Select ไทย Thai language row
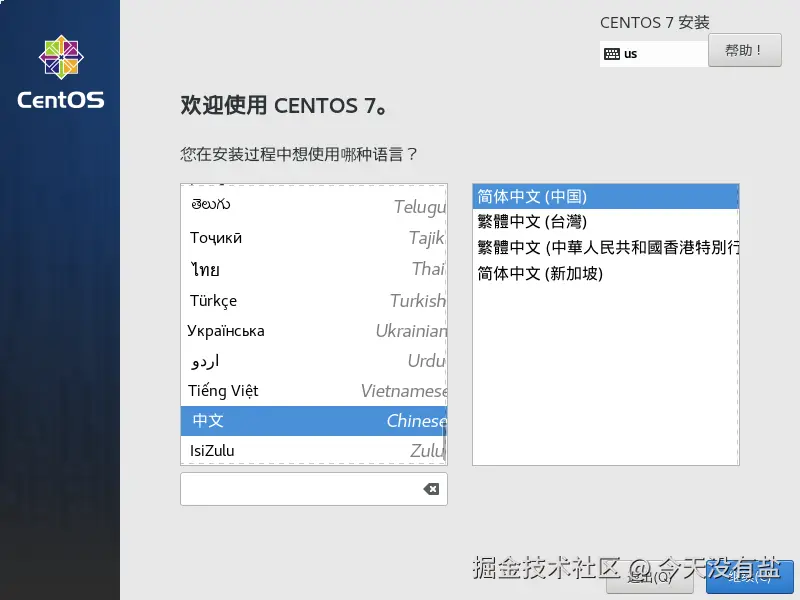Screen dimensions: 800x600 click(x=314, y=269)
